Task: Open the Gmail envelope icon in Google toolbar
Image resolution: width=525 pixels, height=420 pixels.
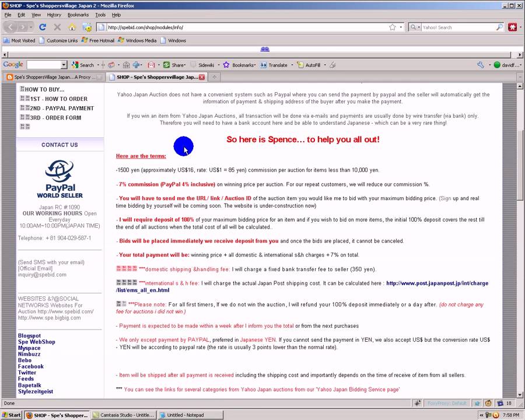Action: click(151, 65)
